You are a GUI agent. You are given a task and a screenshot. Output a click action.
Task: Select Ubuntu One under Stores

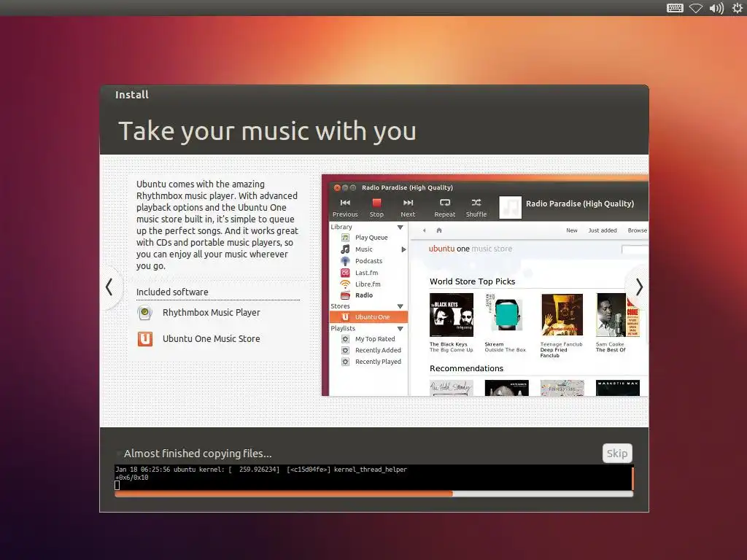368,317
